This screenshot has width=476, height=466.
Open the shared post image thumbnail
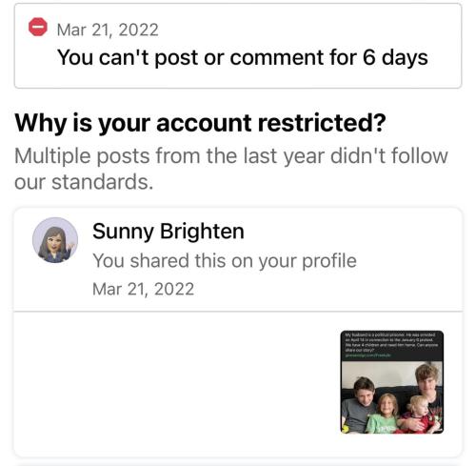(392, 382)
